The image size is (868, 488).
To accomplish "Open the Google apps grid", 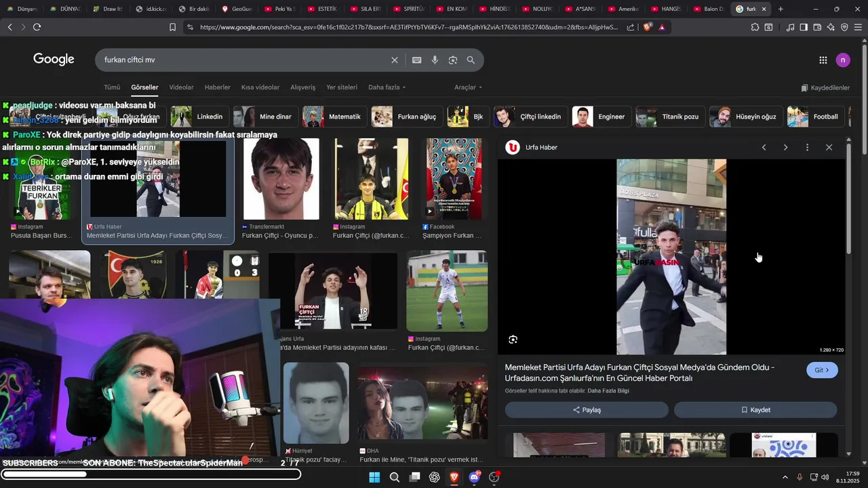I will coord(823,60).
